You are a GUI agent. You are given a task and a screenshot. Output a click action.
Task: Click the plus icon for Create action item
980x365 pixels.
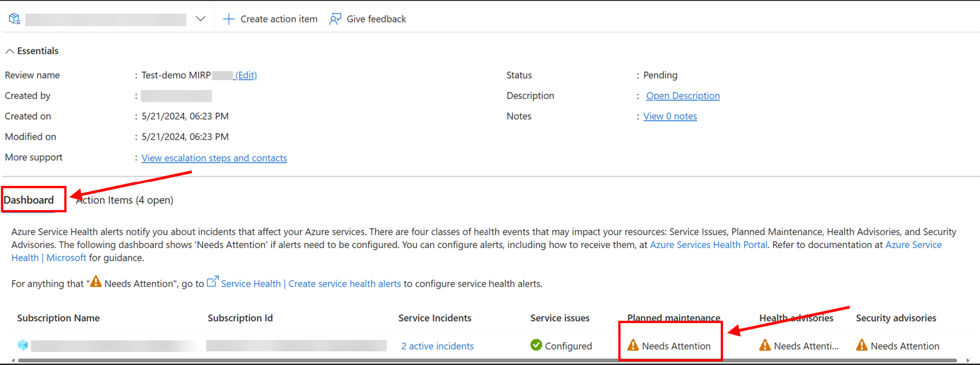click(229, 19)
